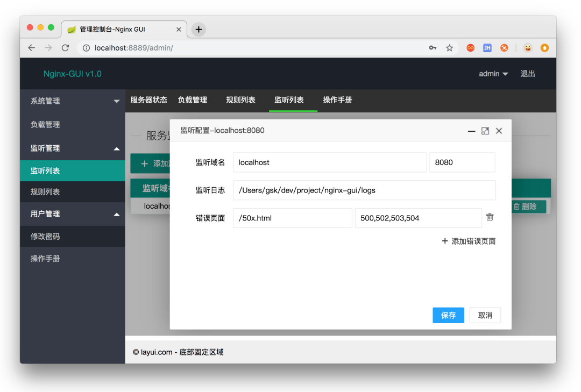581x392 pixels.
Task: Switch to the 服务器状态 tab
Action: coord(149,99)
